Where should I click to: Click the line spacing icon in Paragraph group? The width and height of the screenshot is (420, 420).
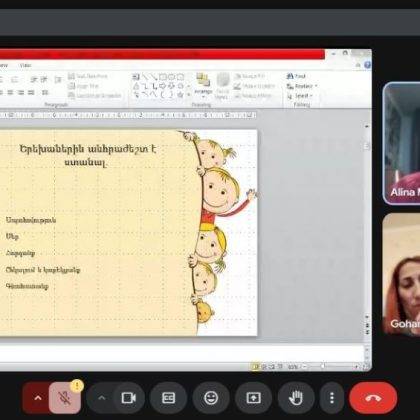pyautogui.click(x=59, y=79)
